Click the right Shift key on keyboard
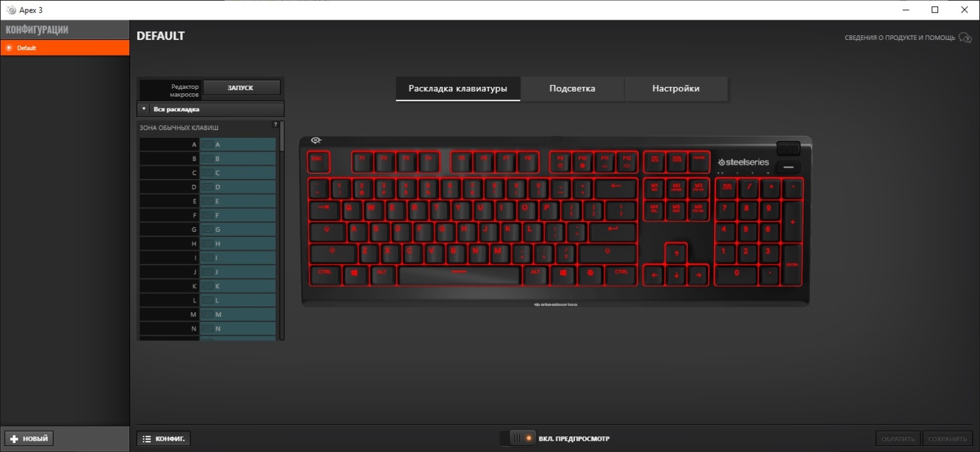This screenshot has width=980, height=452. point(607,253)
